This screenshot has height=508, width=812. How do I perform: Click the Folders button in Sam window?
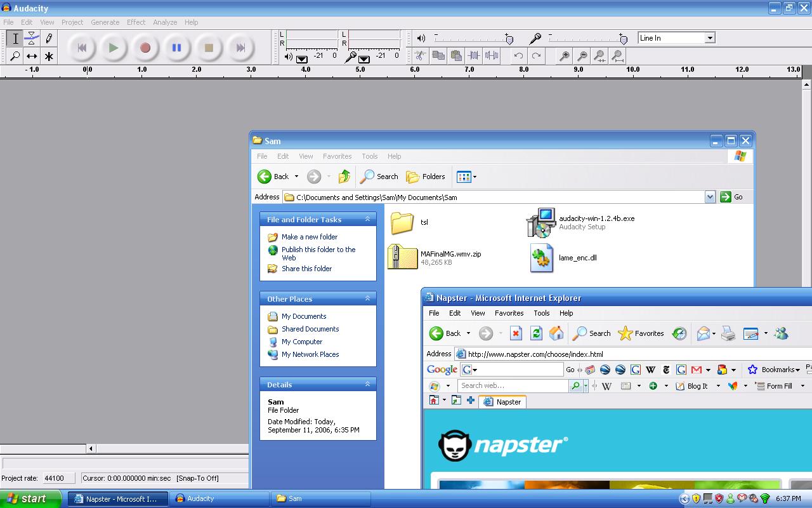[426, 177]
